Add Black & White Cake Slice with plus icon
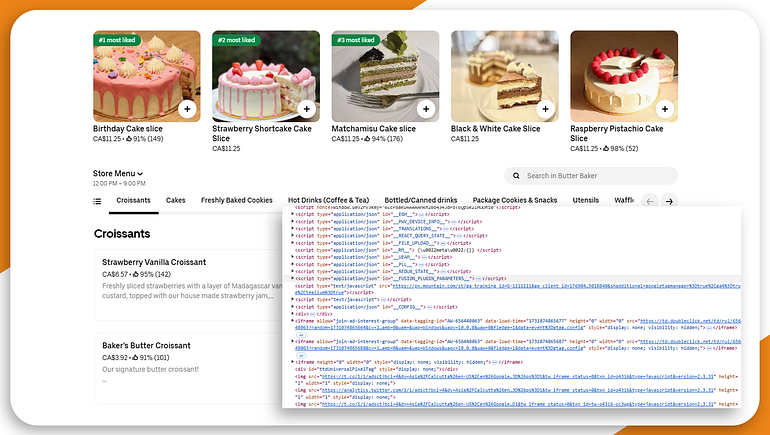Viewport: 770px width, 435px height. [545, 109]
